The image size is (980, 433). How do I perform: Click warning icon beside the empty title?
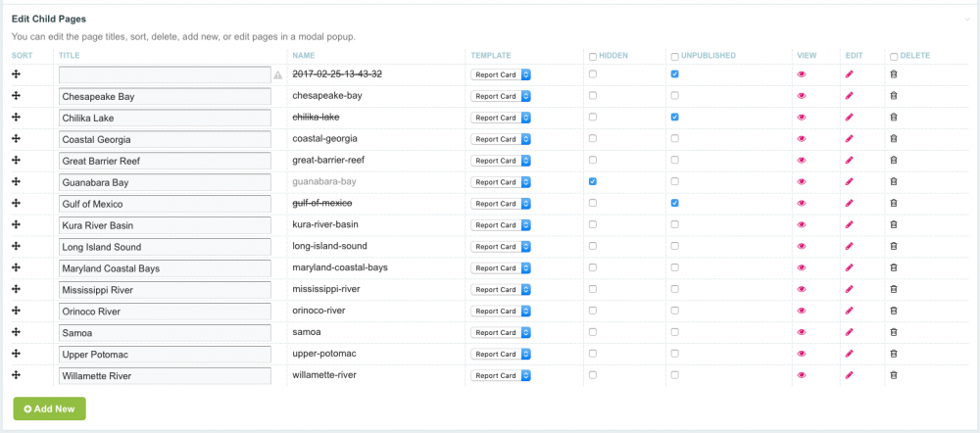[x=278, y=75]
